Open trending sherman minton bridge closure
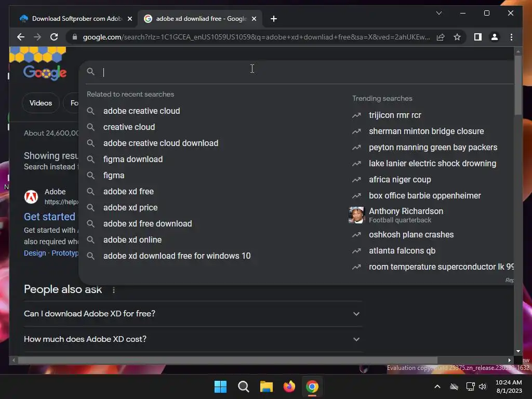Screen dimensions: 532x399 (x=426, y=131)
